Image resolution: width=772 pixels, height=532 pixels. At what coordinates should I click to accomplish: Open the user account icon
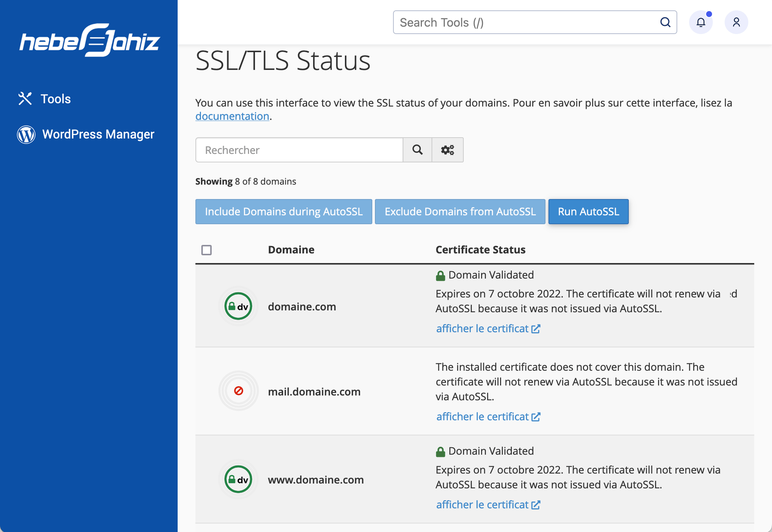(736, 22)
